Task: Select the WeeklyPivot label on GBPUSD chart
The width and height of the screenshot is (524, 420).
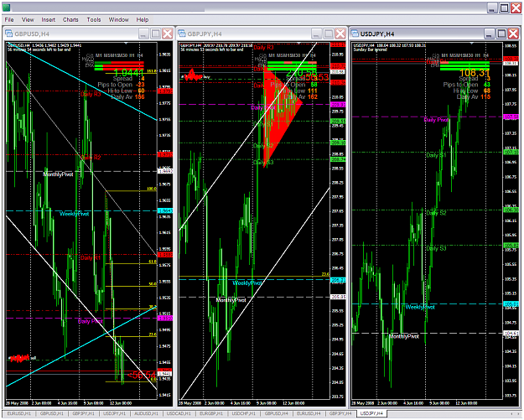Action: [74, 214]
